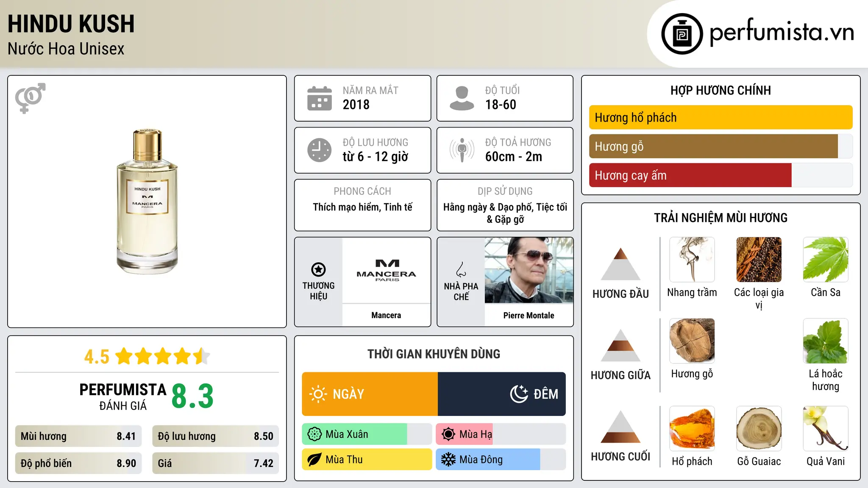868x488 pixels.
Task: Select the Đêm nighttime segment
Action: [502, 394]
